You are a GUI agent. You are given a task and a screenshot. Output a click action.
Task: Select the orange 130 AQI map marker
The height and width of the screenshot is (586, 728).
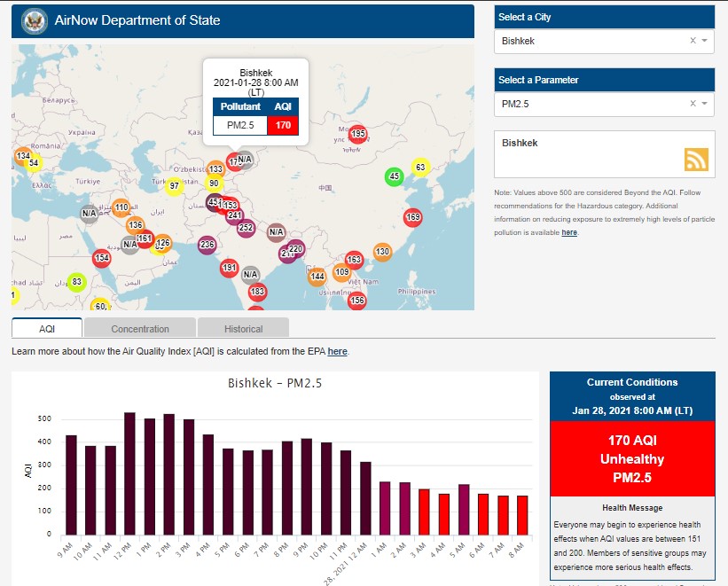pos(382,252)
